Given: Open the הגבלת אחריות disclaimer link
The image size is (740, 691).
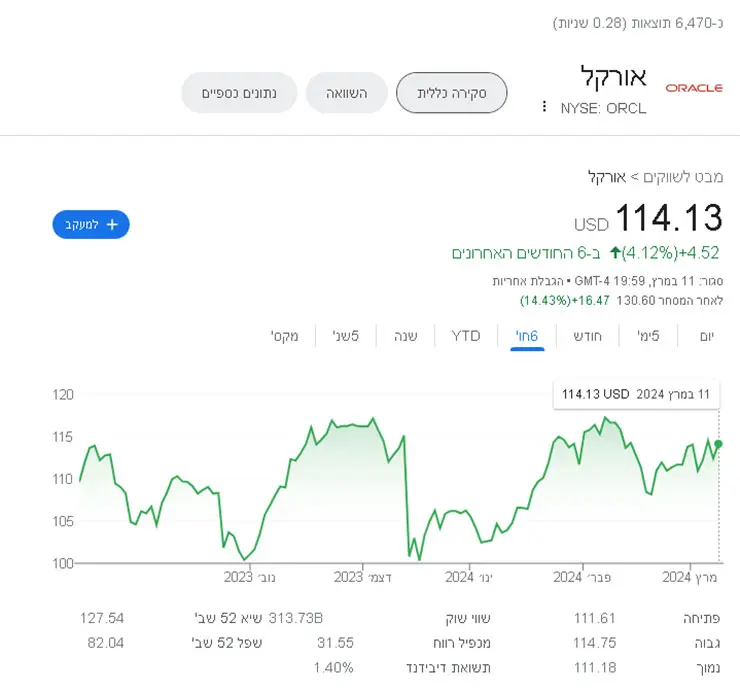Looking at the screenshot, I should [528, 281].
